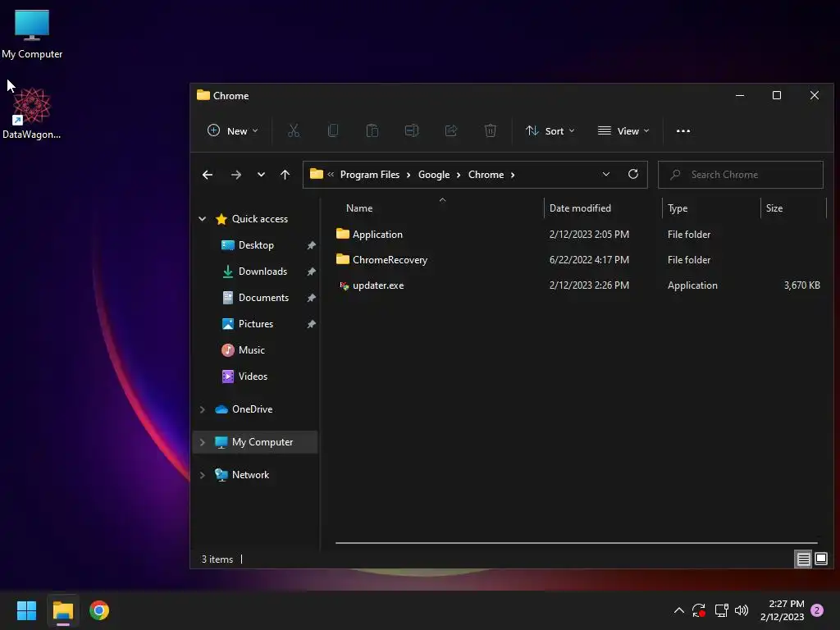Collapse the Quick access section

coord(203,218)
